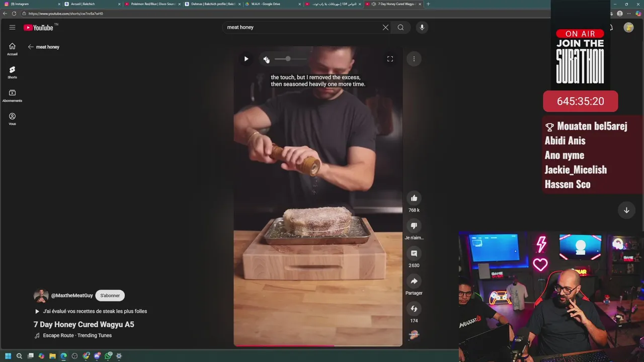Open @MaxtheMeatGuy channel avatar

coord(41,296)
